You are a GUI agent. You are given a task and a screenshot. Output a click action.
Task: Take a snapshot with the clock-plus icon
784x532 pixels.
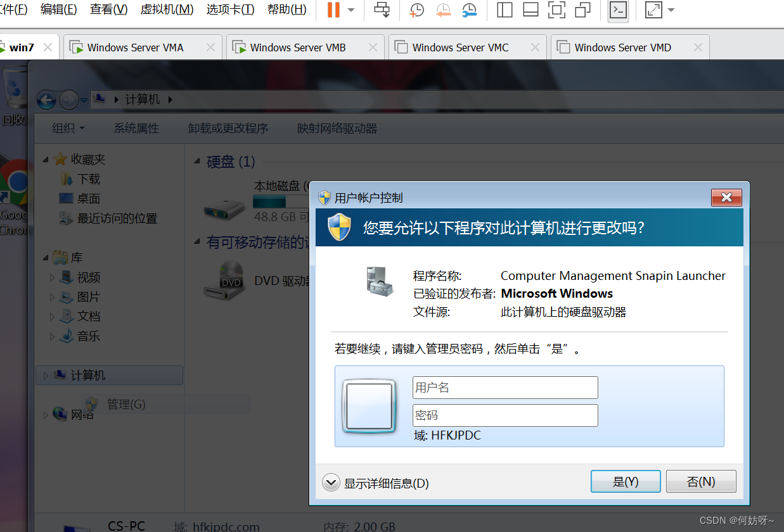coord(416,10)
